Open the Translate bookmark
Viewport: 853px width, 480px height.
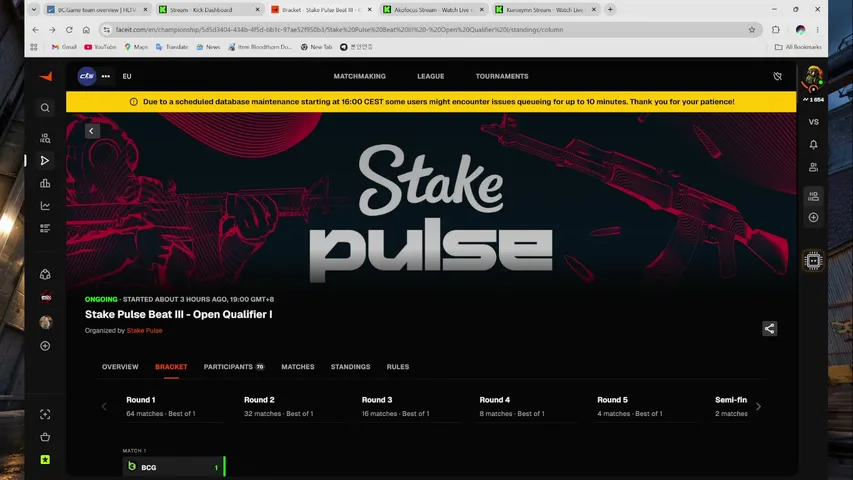pos(172,47)
